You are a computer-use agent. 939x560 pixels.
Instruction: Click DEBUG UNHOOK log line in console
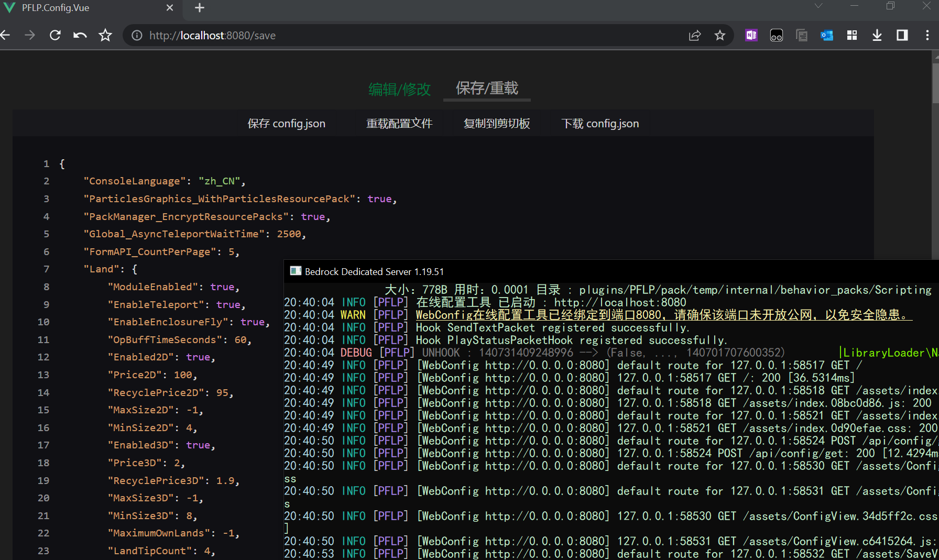534,353
